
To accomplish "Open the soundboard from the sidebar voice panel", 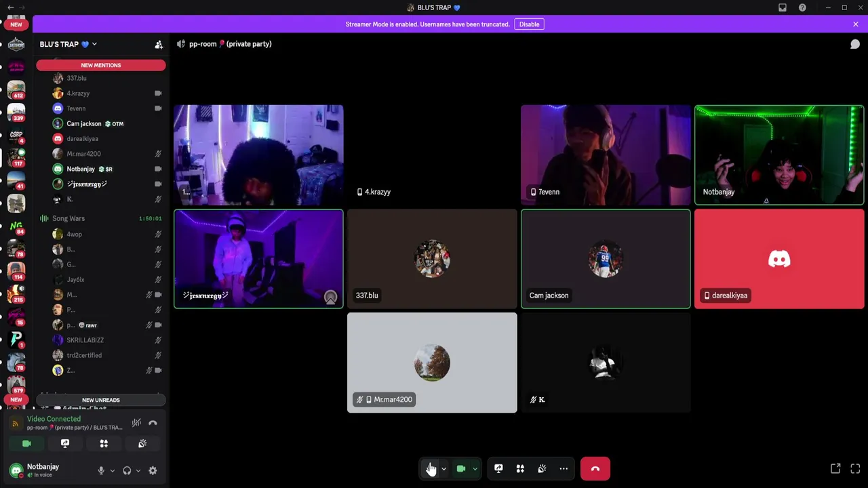I will (x=142, y=443).
